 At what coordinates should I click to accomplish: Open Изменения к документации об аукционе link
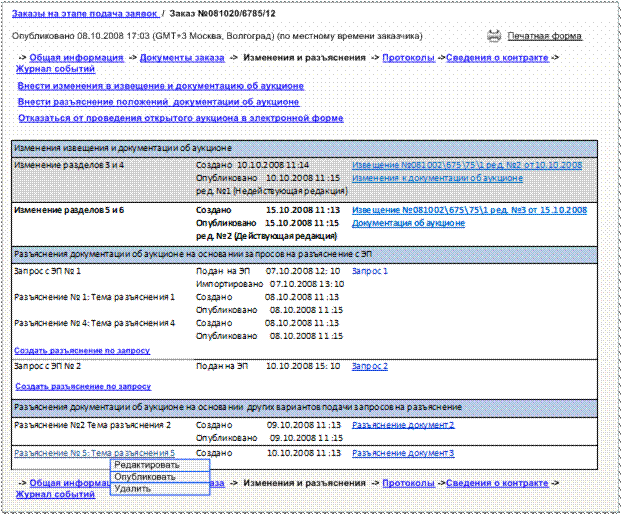coord(437,178)
